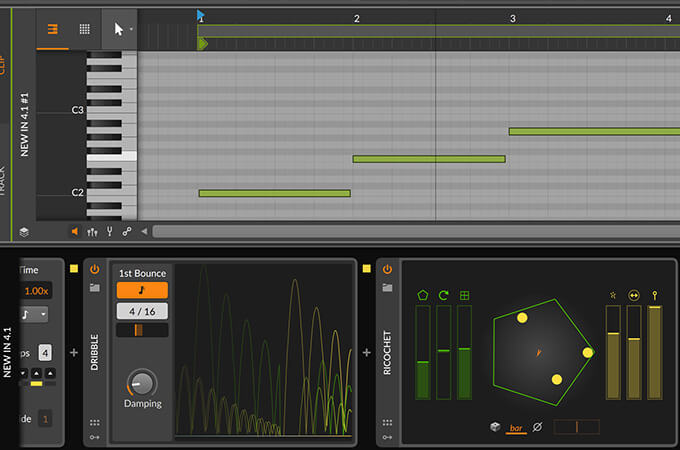The height and width of the screenshot is (450, 680).
Task: Adjust the slider under the pentagon icon
Action: click(423, 352)
